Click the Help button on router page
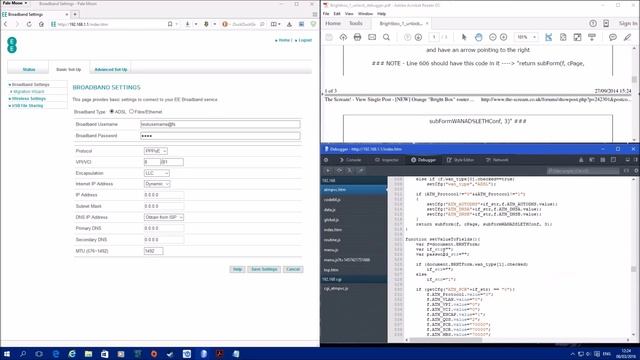640x360 pixels. point(237,269)
